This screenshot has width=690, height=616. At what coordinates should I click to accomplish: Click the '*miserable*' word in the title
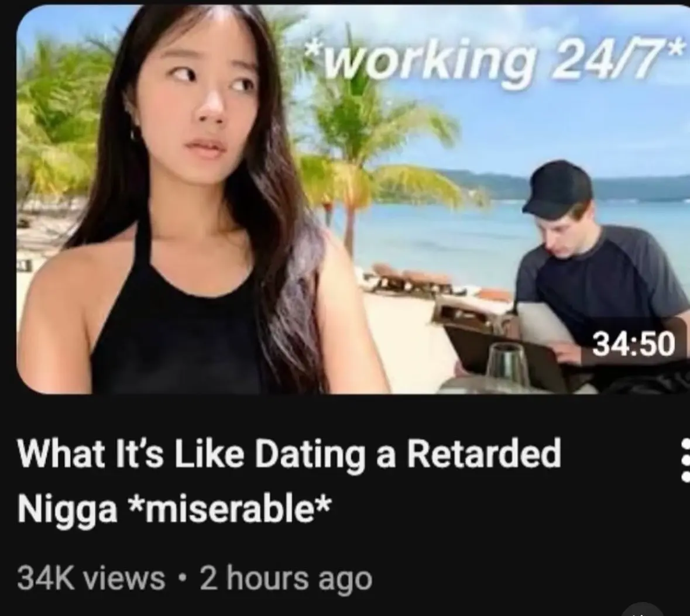(229, 510)
